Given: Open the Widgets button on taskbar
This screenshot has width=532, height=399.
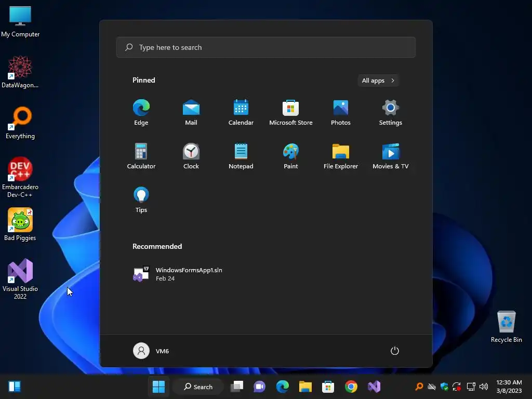Looking at the screenshot, I should tap(15, 387).
